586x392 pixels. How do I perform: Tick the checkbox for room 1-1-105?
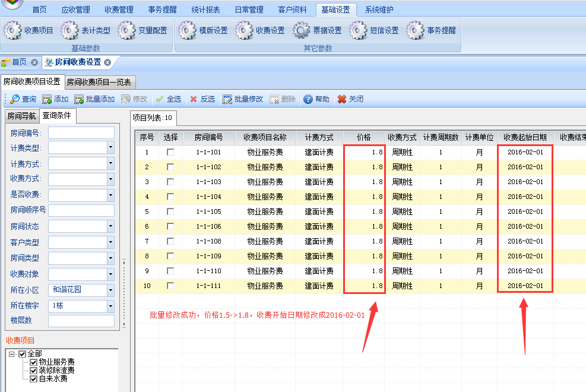[x=170, y=211]
